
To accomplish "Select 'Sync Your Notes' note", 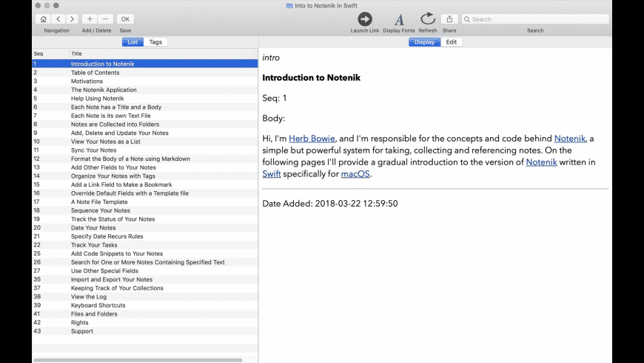I will 145,150.
